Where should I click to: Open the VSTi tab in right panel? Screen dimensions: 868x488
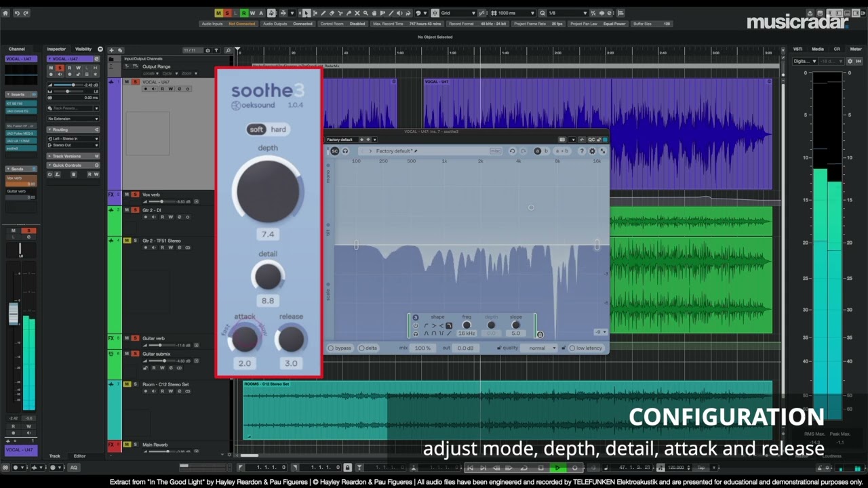click(x=798, y=49)
